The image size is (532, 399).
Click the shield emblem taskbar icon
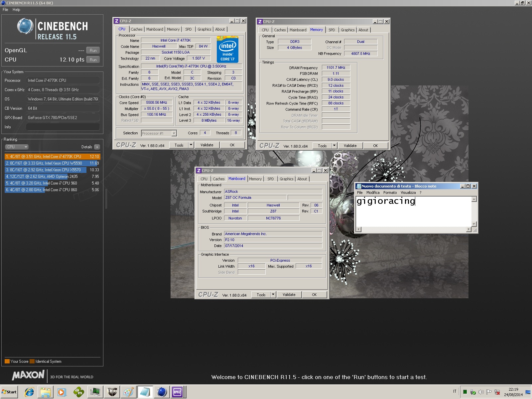coord(112,392)
